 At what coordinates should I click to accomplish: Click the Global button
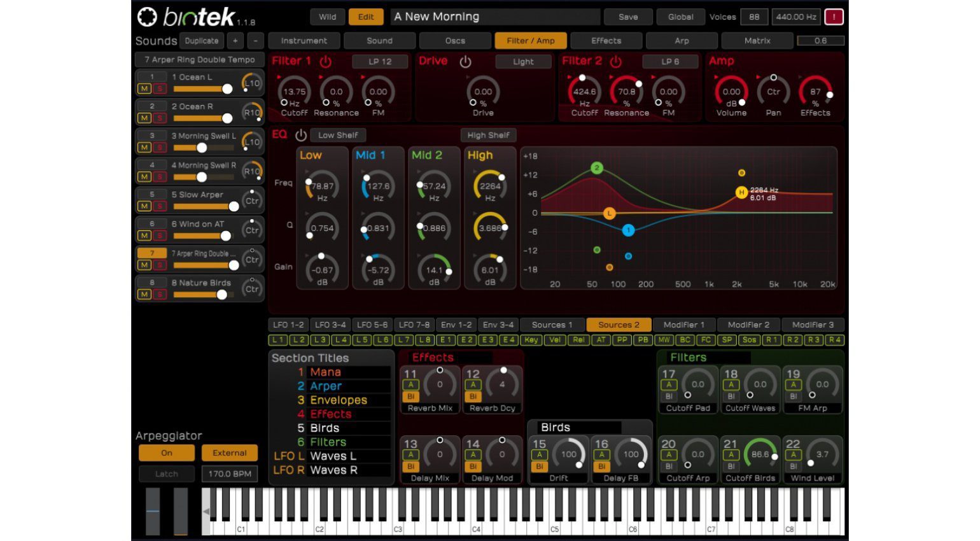(x=680, y=17)
